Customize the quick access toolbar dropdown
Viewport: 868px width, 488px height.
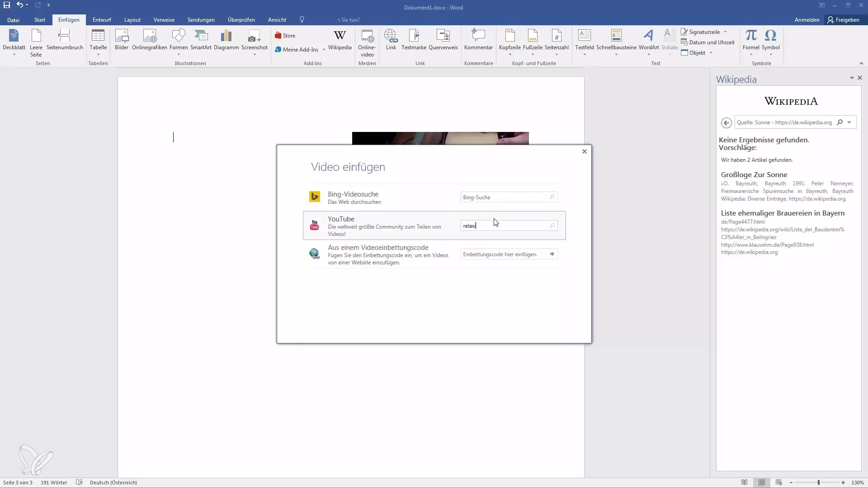pos(48,5)
